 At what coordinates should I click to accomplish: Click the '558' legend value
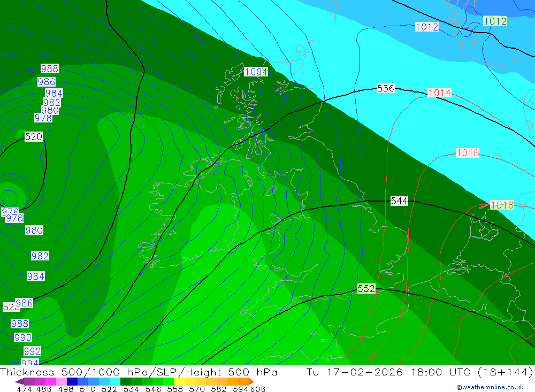pos(175,389)
